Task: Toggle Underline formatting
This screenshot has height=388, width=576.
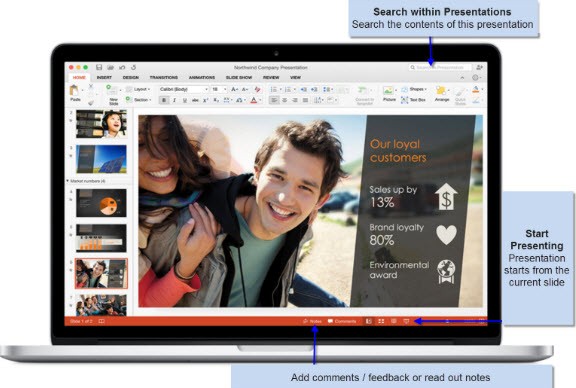Action: 185,100
